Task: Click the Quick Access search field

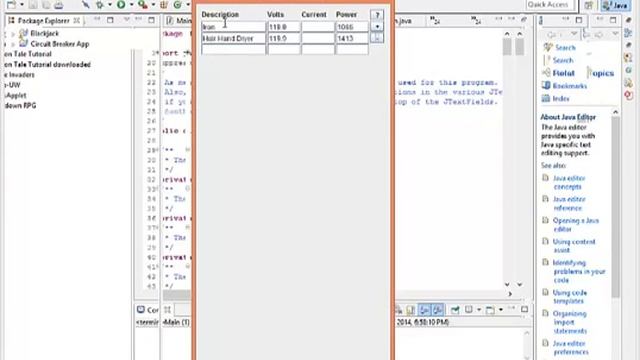Action: 550,5
